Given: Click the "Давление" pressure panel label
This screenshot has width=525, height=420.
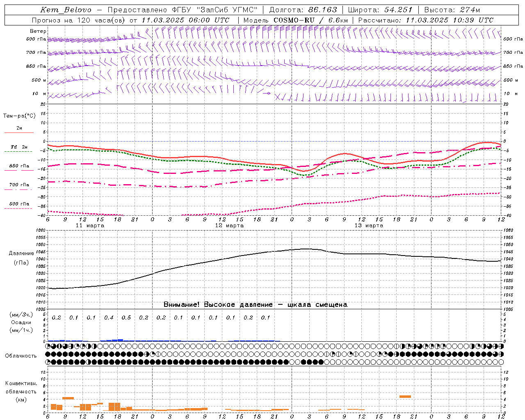Looking at the screenshot, I should coord(21,253).
